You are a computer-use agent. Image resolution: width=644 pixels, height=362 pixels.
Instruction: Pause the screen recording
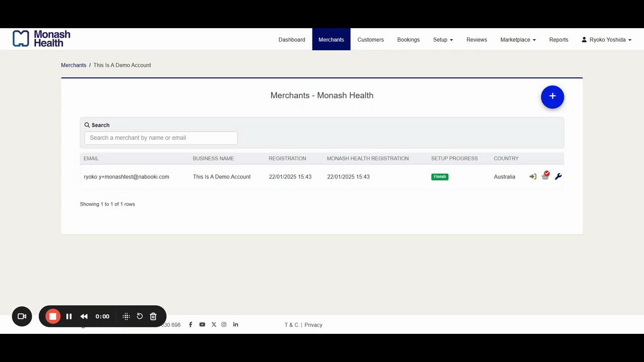(69, 316)
